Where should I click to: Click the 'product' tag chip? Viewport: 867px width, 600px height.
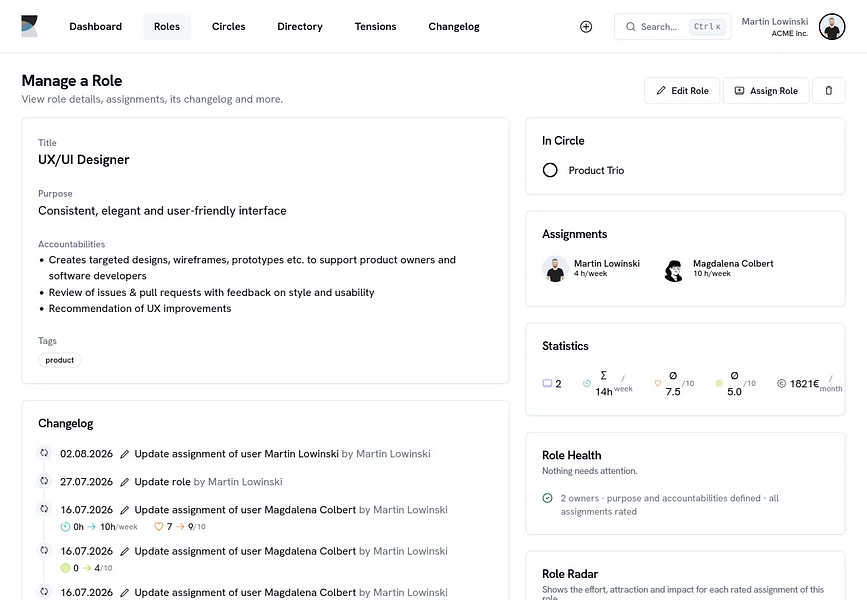pyautogui.click(x=60, y=360)
